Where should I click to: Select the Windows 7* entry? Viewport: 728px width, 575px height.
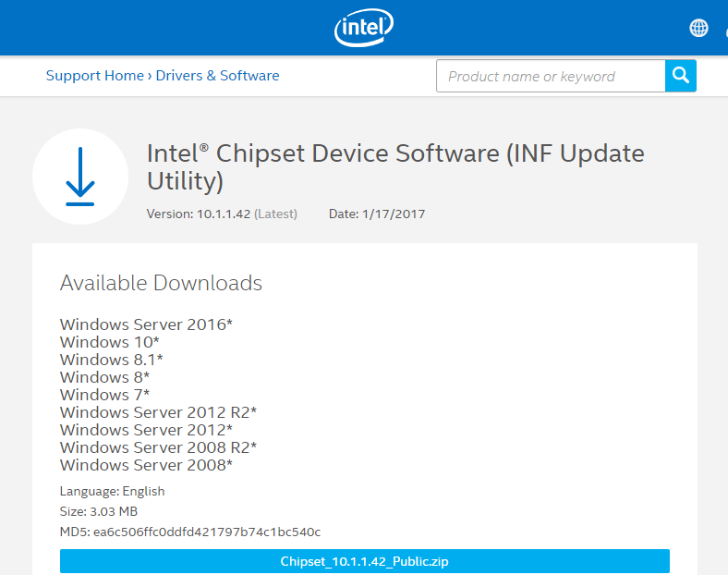[x=105, y=395]
